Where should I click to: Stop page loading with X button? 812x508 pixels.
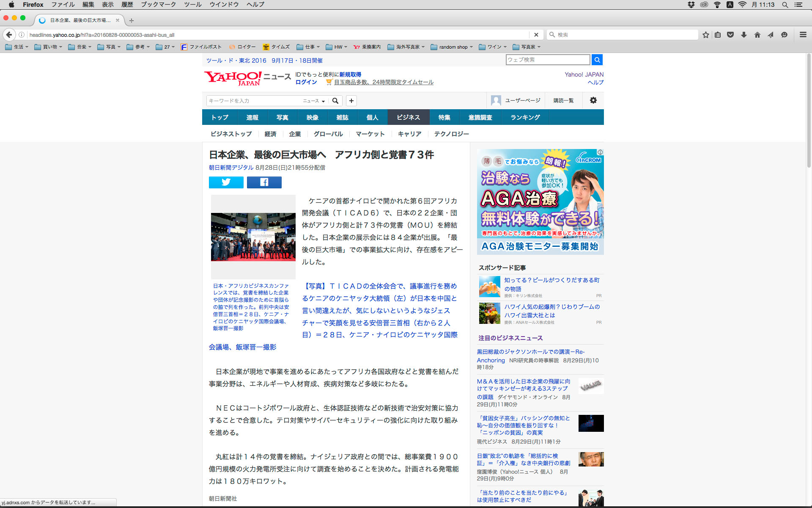(x=536, y=35)
